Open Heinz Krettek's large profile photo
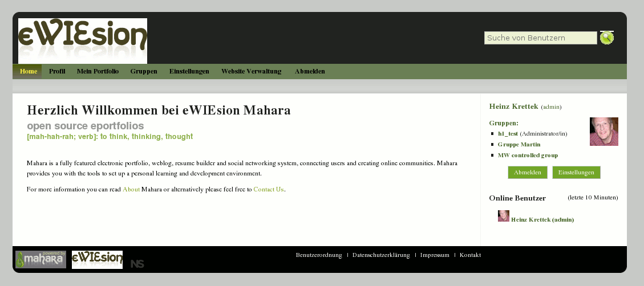 604,131
